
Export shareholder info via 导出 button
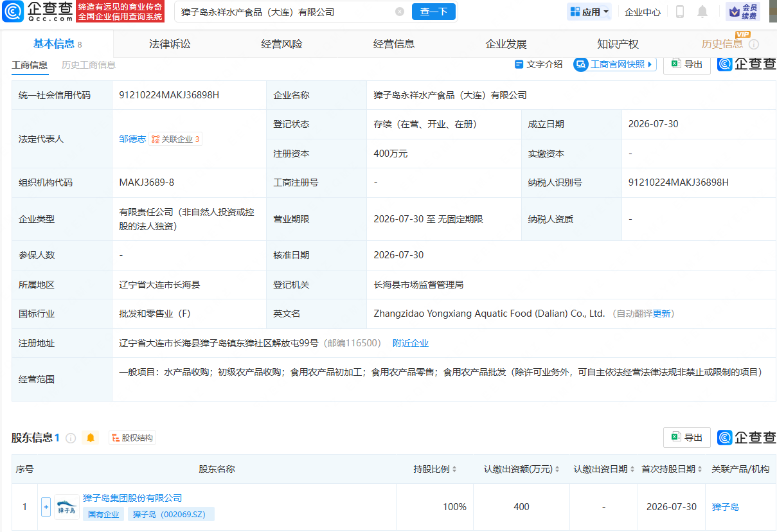tap(687, 438)
